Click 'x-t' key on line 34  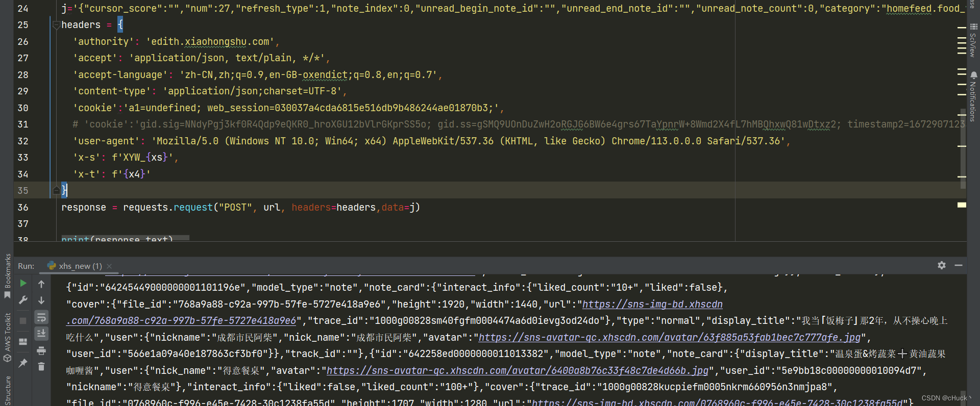pyautogui.click(x=87, y=174)
